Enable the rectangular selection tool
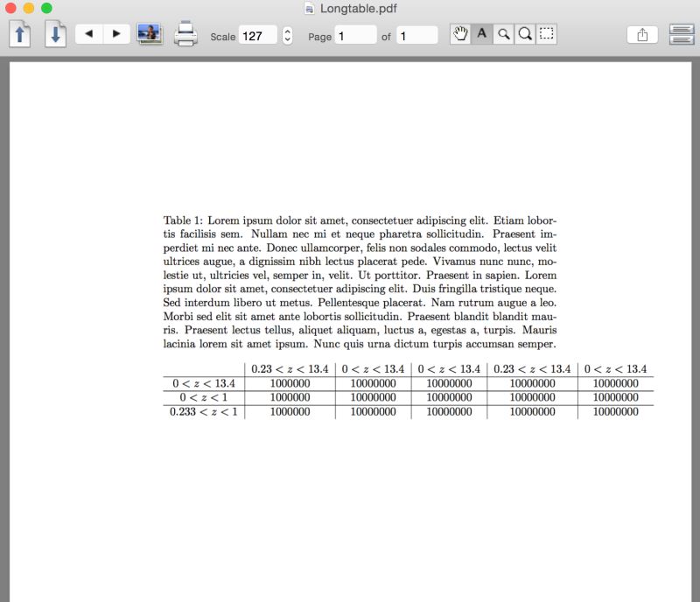 tap(545, 34)
